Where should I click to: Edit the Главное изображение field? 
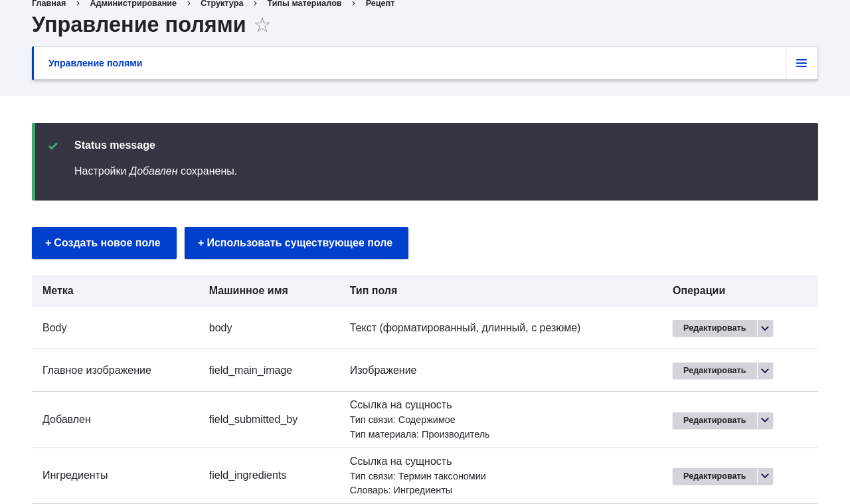coord(715,371)
